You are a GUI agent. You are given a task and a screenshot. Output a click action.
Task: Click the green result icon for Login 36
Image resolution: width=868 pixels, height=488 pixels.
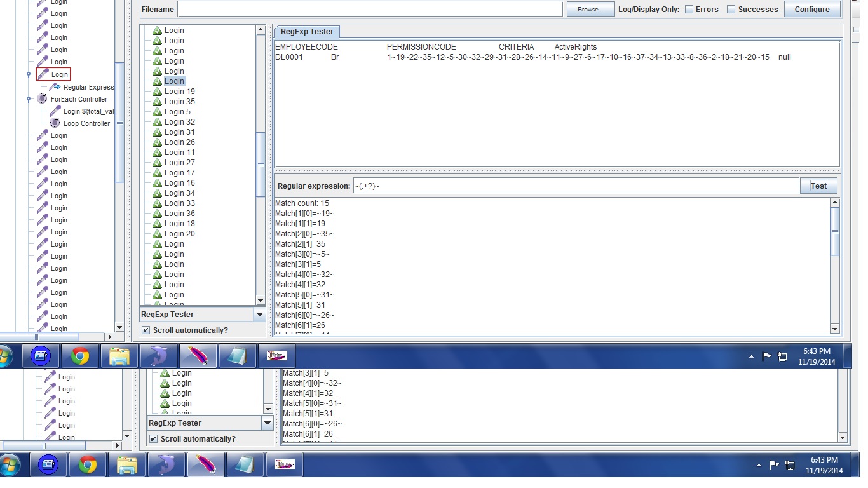(157, 213)
